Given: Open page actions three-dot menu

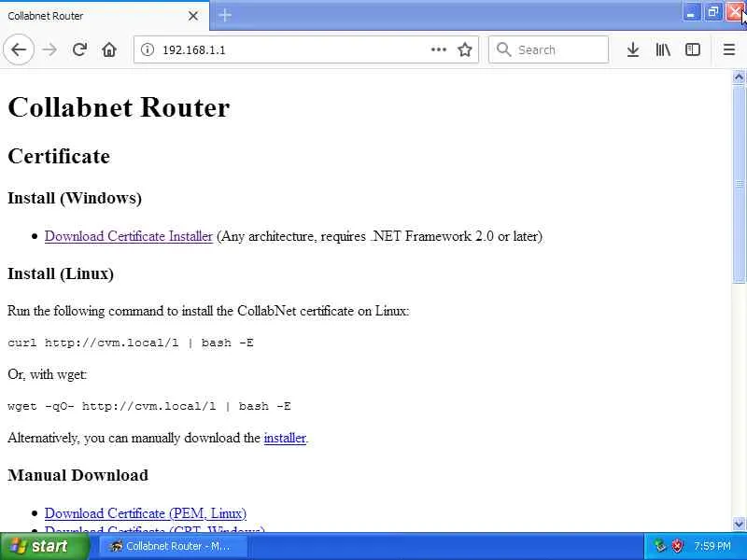Looking at the screenshot, I should 438,49.
